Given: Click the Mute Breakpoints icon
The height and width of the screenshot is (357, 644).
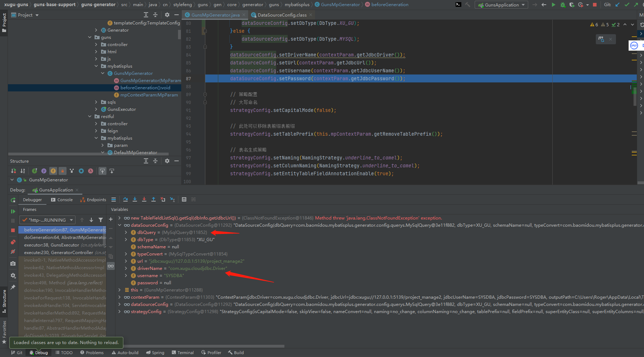Looking at the screenshot, I should point(13,252).
